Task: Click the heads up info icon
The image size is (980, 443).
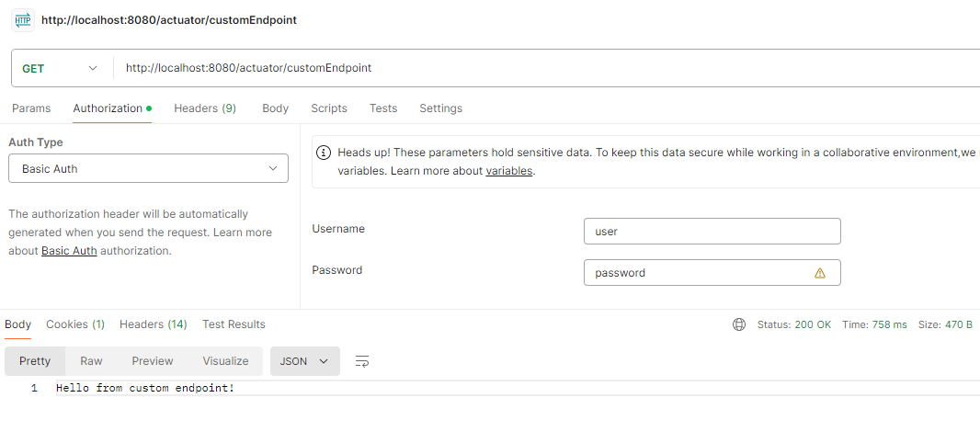Action: click(324, 153)
